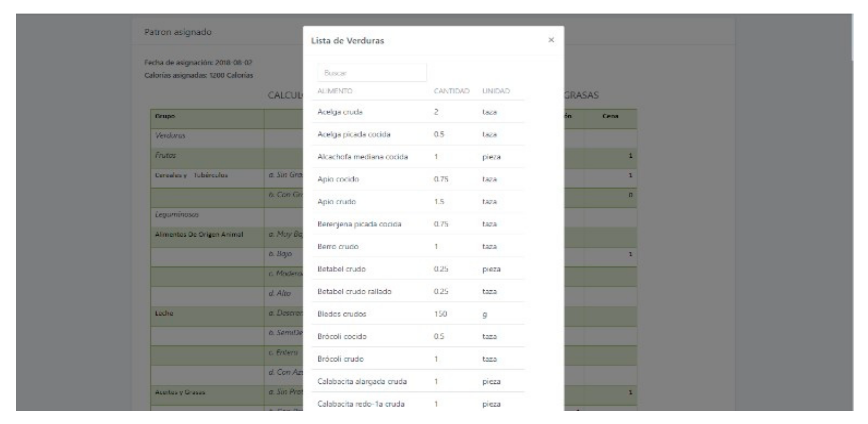Viewport: 868px width, 424px height.
Task: Select the Apio crudo row
Action: (x=337, y=202)
